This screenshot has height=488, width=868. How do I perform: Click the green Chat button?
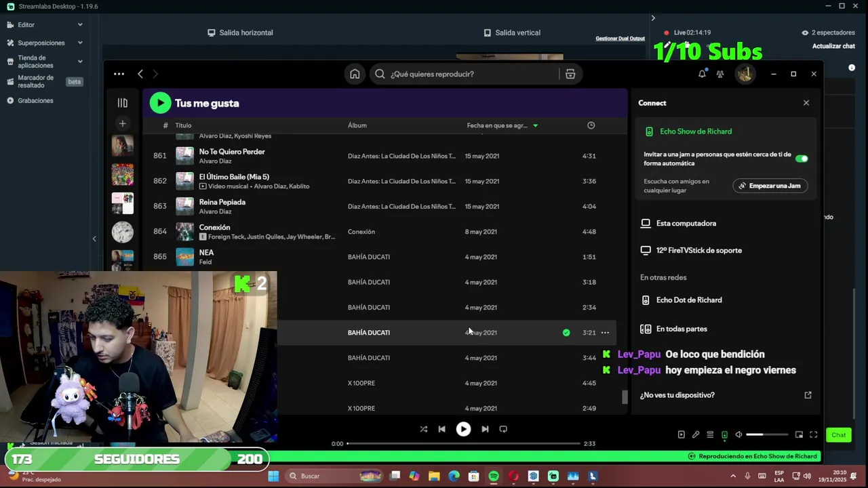click(x=839, y=435)
